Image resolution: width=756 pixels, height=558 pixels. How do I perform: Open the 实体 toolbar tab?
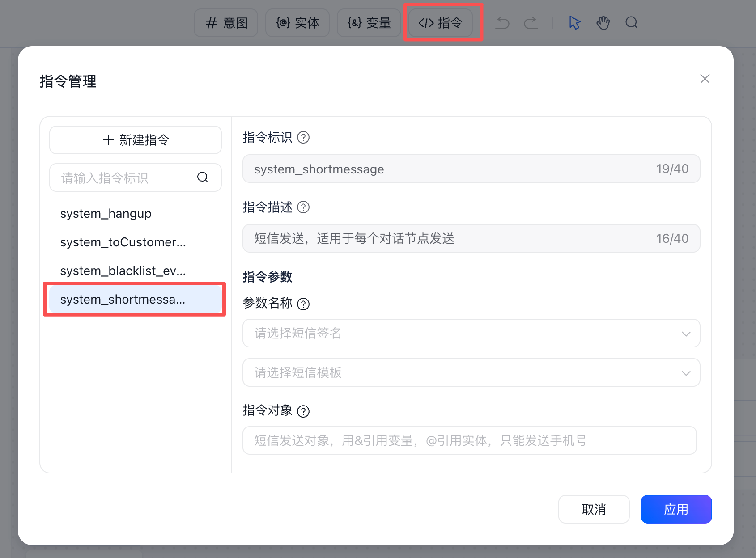(297, 23)
